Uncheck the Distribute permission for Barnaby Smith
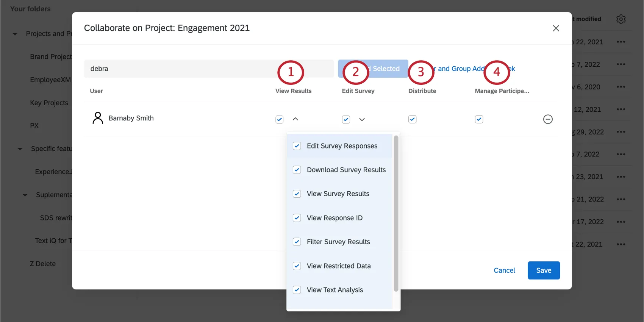Screen dimensions: 644x322 pos(413,119)
